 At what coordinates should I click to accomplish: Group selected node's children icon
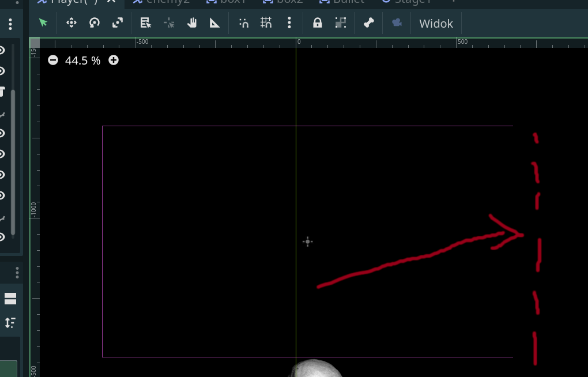tap(341, 23)
